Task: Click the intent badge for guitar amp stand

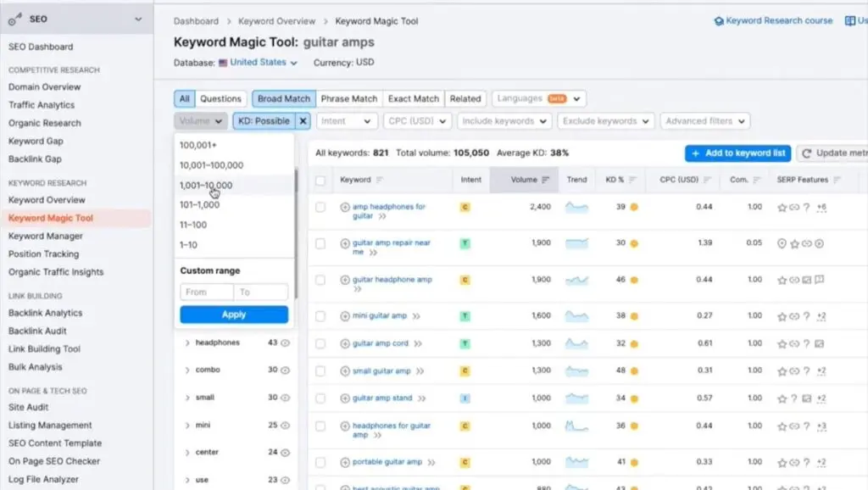Action: click(465, 398)
